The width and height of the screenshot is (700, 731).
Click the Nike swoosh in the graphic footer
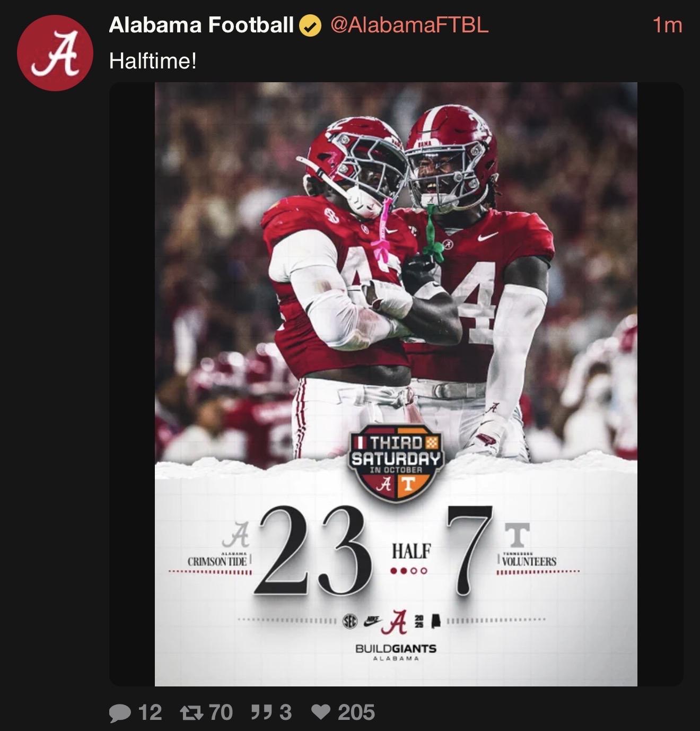coord(373,620)
